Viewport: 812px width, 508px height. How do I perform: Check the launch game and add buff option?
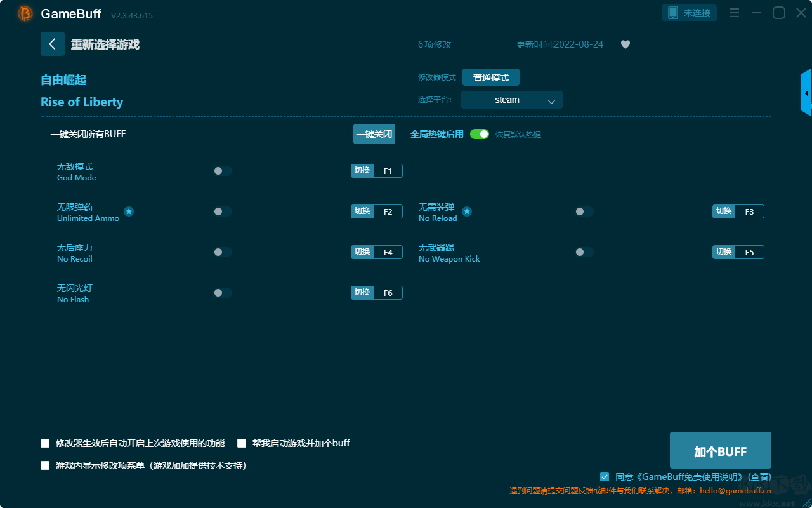(242, 443)
